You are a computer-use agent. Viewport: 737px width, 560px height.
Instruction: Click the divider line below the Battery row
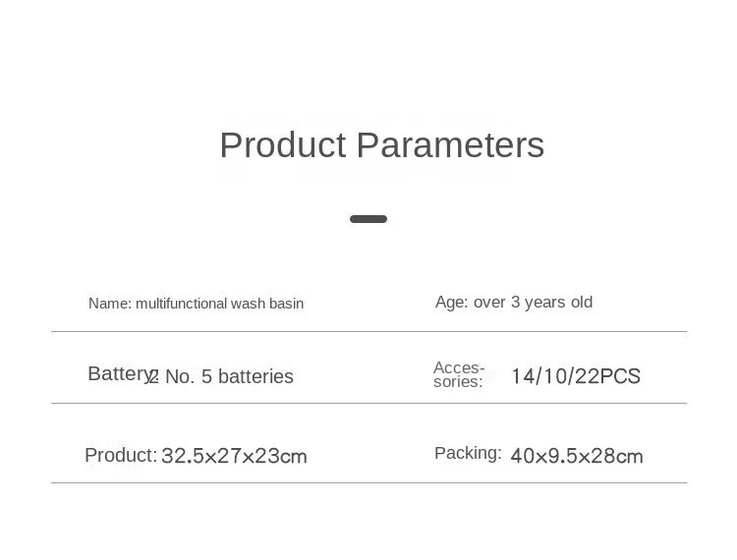tap(368, 403)
